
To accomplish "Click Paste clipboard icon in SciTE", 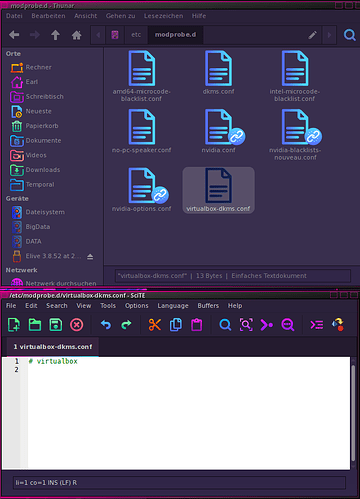I will (197, 325).
